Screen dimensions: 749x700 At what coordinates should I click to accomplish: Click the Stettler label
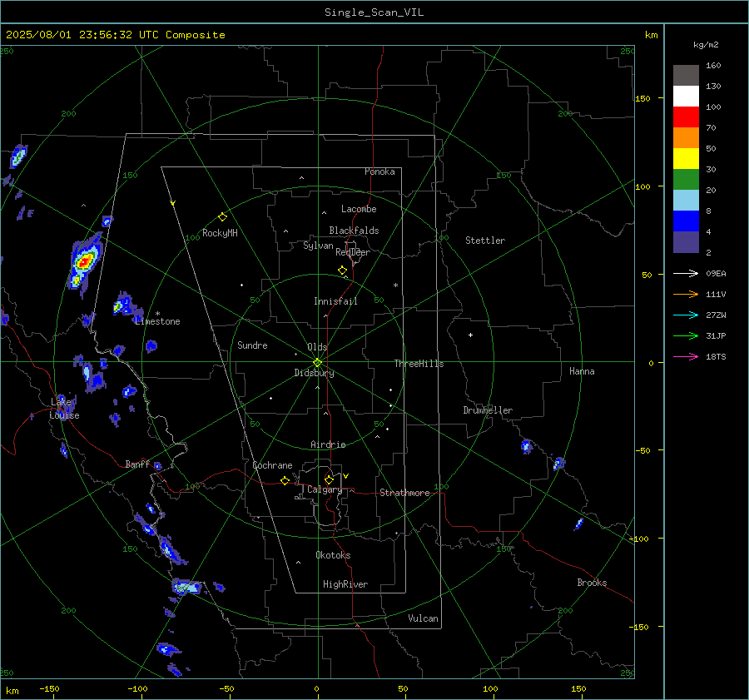(485, 241)
